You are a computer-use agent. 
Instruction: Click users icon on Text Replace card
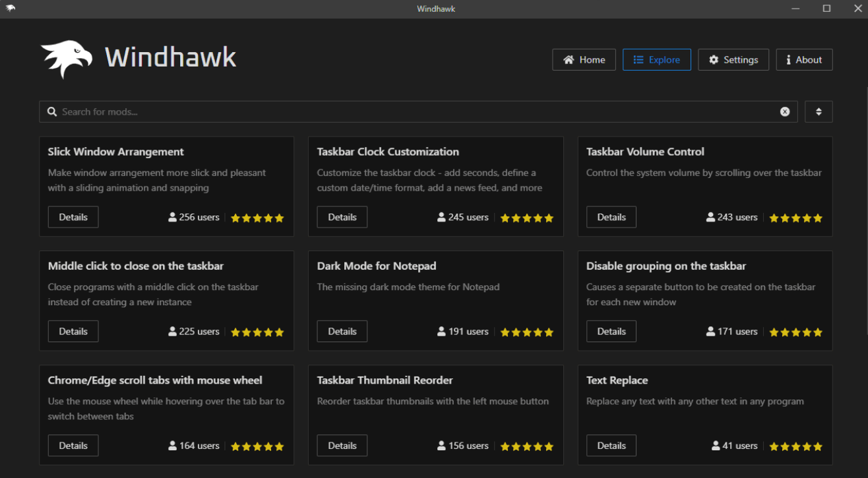point(716,446)
